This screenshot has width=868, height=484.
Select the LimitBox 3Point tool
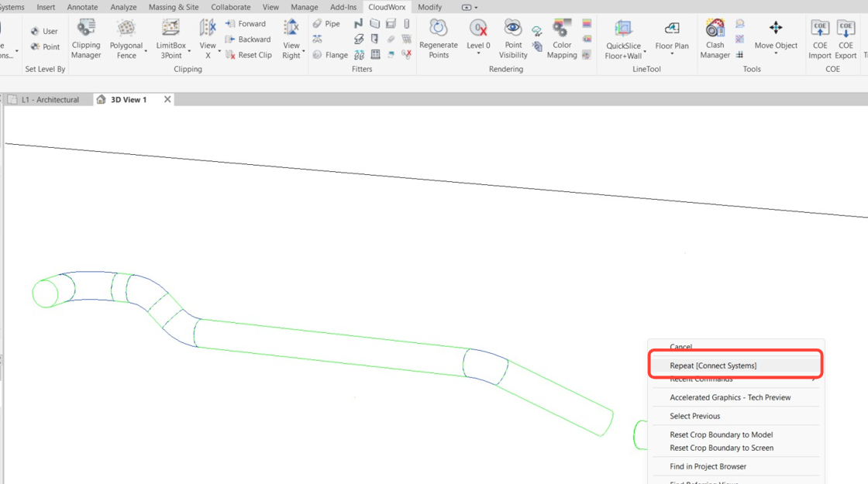point(170,39)
